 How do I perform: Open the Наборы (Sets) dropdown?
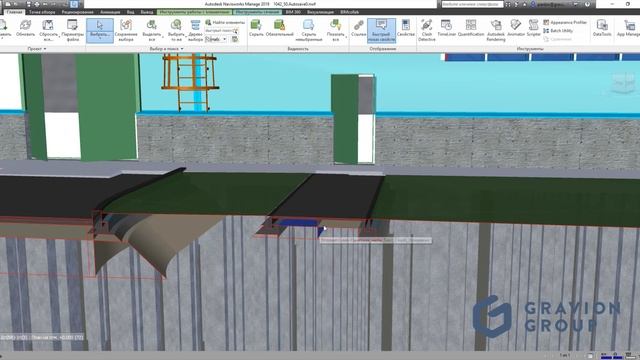(x=216, y=39)
